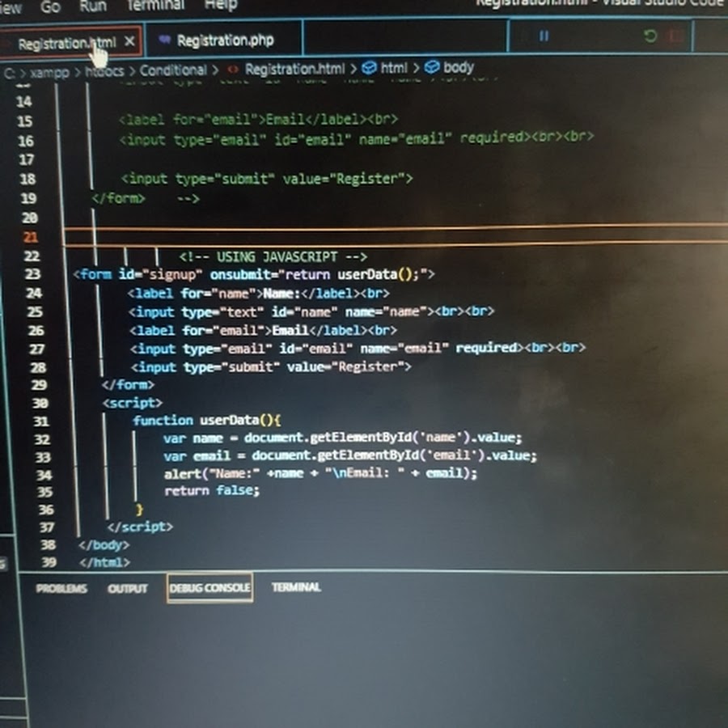Click the closing </body> tag
Image resolution: width=728 pixels, height=728 pixels.
coord(104,544)
